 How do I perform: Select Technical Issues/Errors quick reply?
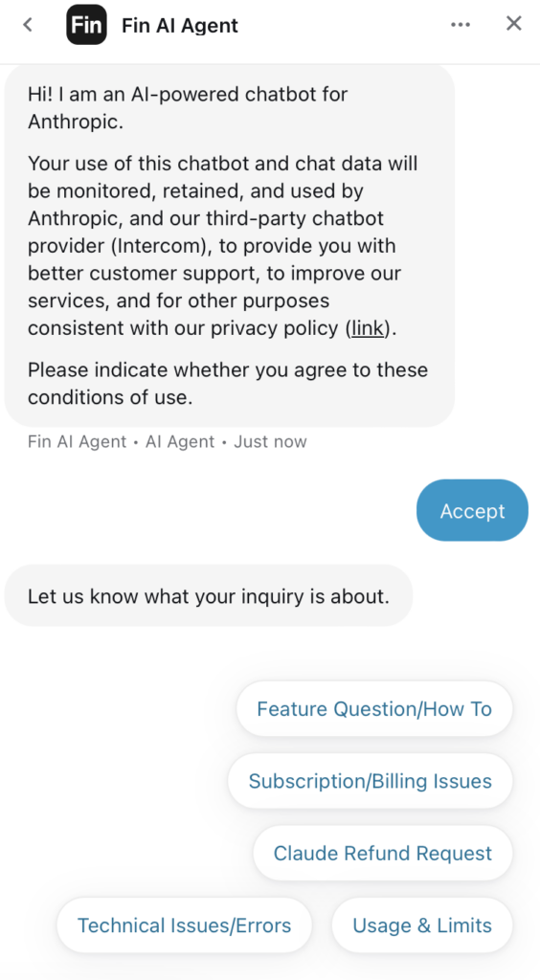click(185, 925)
